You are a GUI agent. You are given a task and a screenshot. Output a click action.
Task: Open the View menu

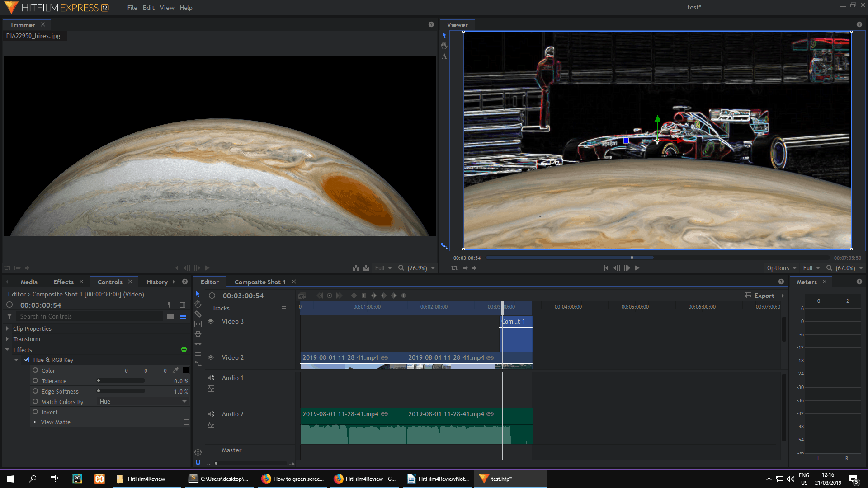[x=167, y=8]
